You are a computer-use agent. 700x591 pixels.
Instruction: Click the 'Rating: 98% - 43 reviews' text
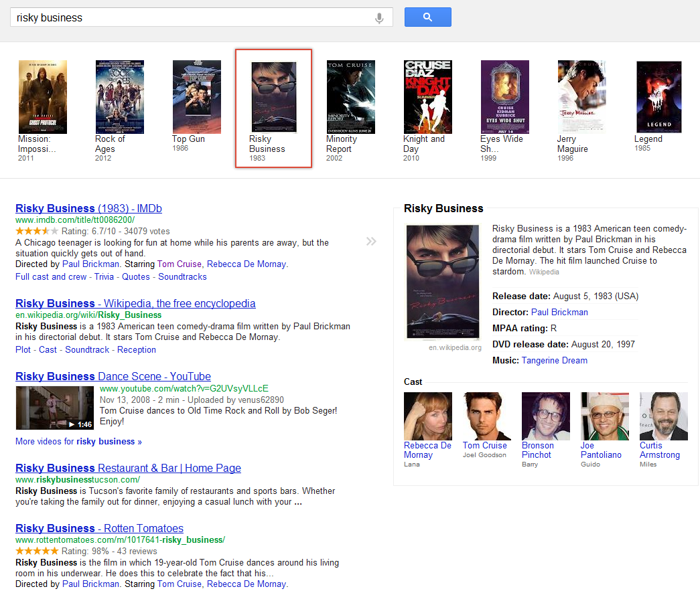(109, 552)
